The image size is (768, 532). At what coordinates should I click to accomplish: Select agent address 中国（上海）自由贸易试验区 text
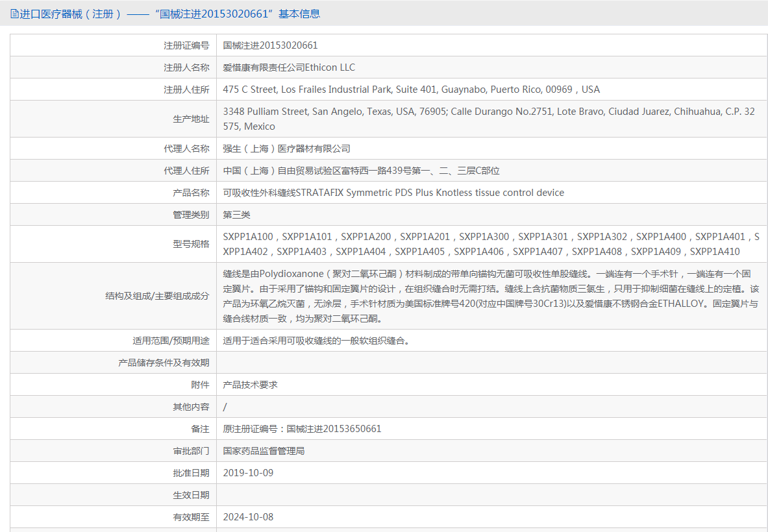pyautogui.click(x=361, y=171)
